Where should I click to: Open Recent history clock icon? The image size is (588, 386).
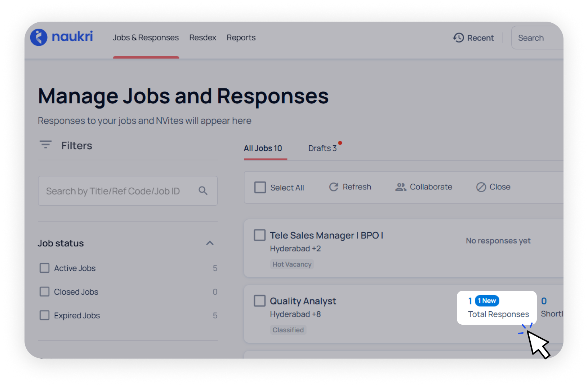point(458,38)
